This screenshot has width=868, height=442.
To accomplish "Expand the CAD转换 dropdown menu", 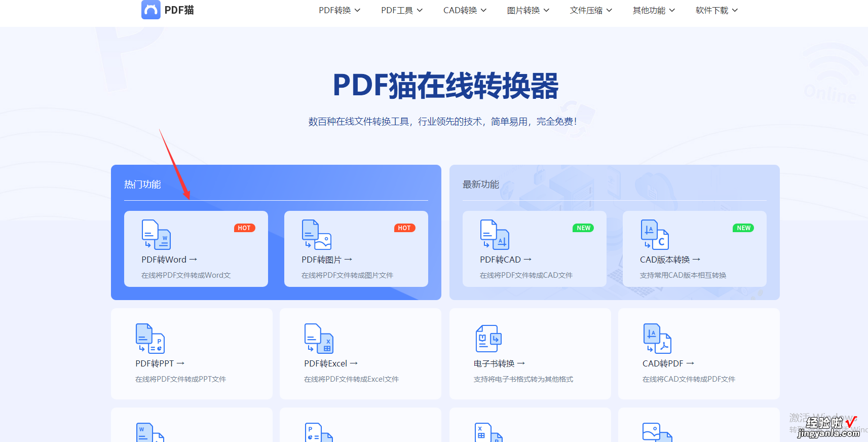I will tap(465, 10).
